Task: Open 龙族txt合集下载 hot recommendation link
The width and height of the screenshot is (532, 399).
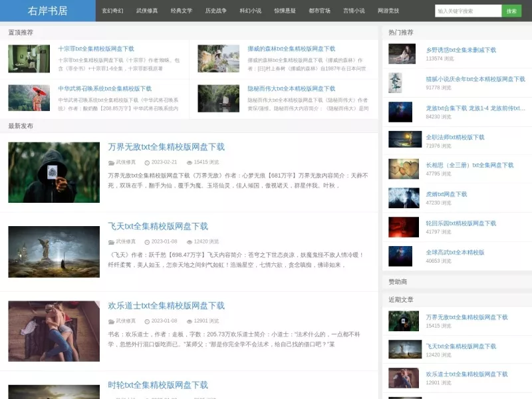Action: pyautogui.click(x=475, y=108)
